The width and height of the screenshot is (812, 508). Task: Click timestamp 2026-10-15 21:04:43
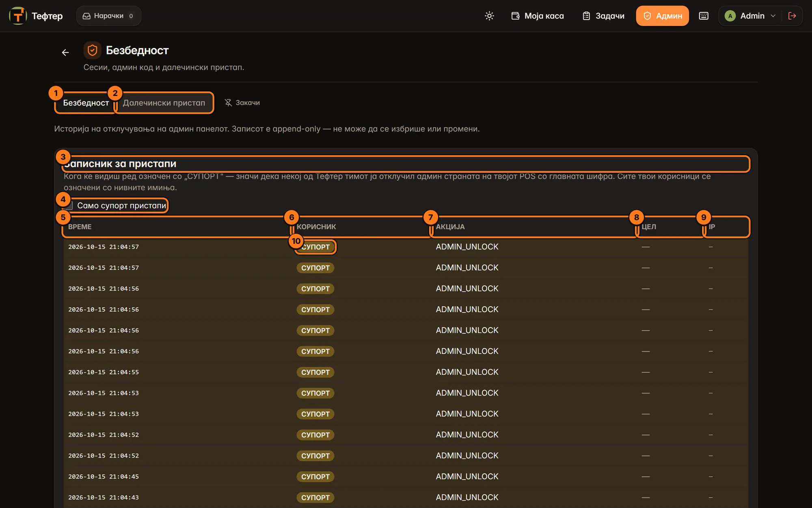[x=104, y=497]
